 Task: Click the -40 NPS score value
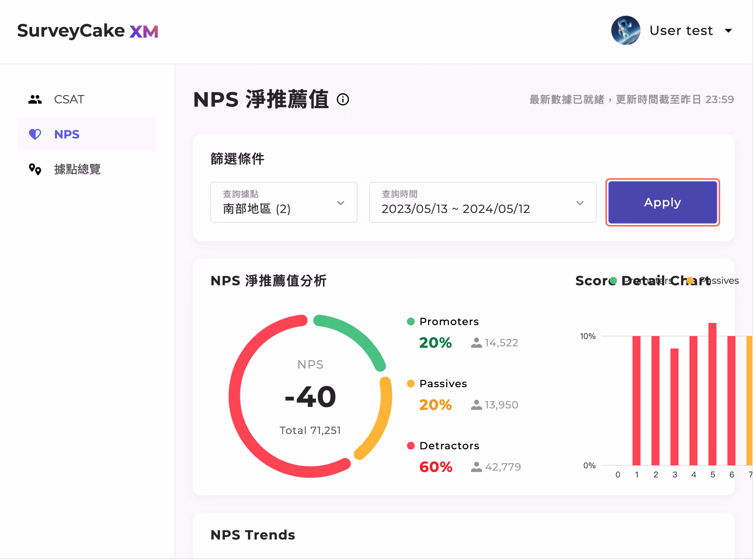310,397
